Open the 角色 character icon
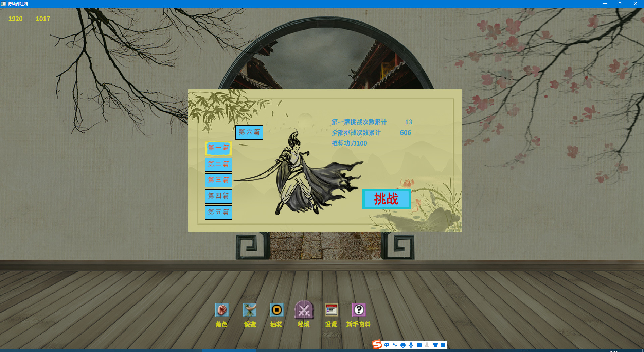 click(x=222, y=310)
